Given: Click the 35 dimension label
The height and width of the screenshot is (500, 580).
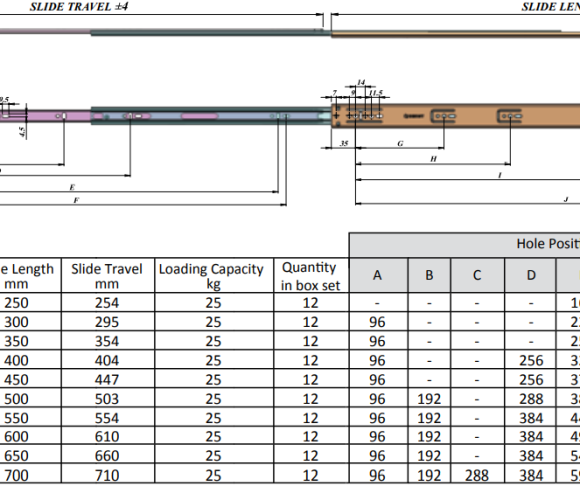Looking at the screenshot, I should pyautogui.click(x=344, y=143).
